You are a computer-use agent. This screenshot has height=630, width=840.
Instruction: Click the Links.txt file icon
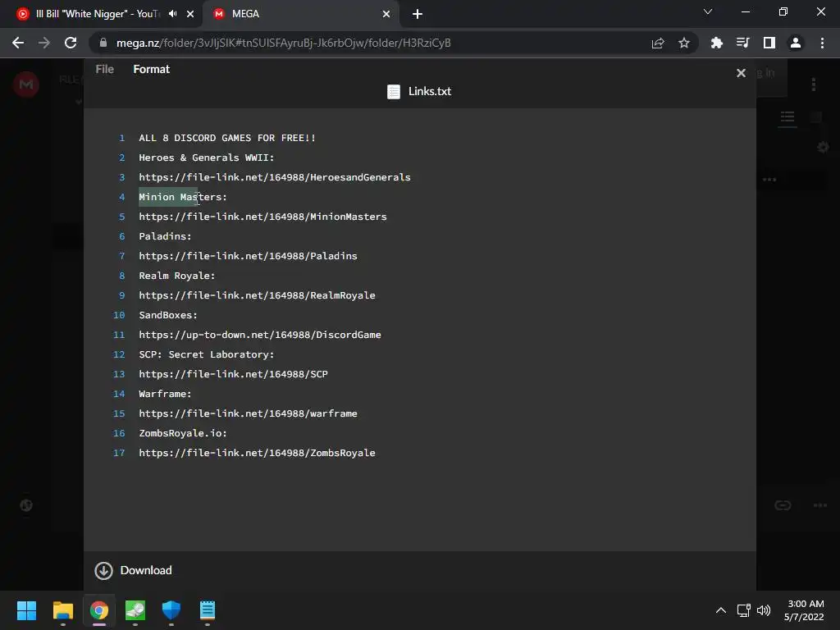point(394,92)
